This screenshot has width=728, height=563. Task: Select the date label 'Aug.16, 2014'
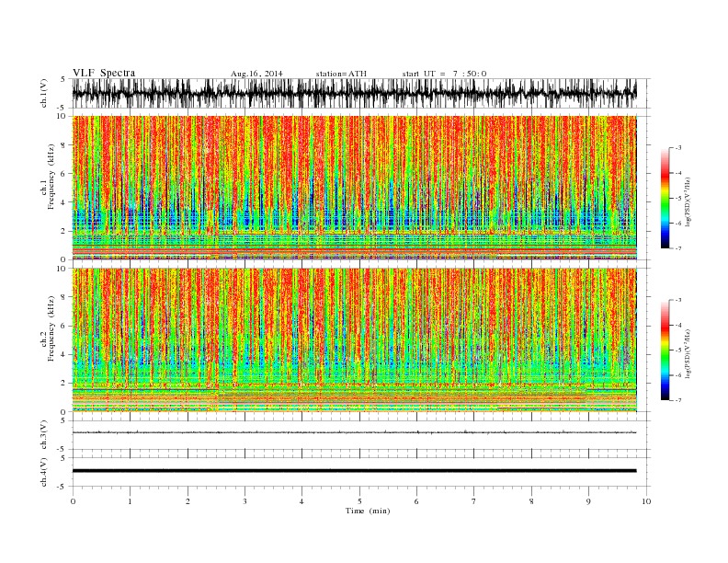[256, 74]
